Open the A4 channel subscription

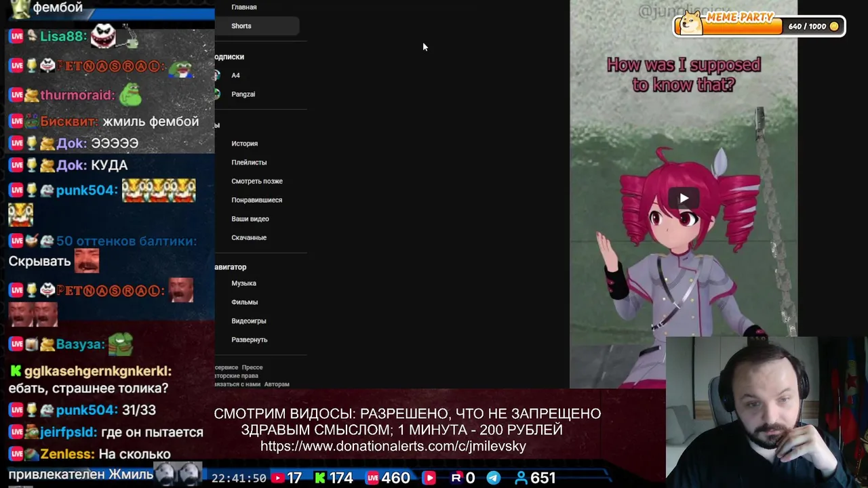click(x=235, y=75)
